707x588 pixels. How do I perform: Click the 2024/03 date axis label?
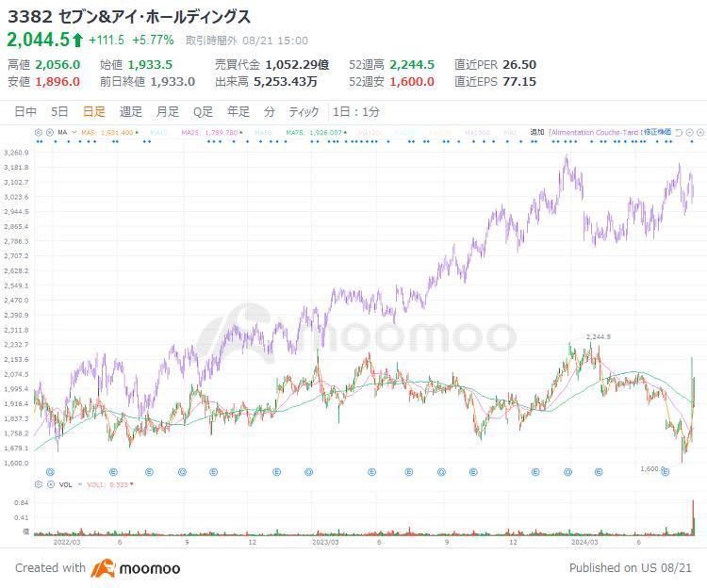click(x=584, y=542)
